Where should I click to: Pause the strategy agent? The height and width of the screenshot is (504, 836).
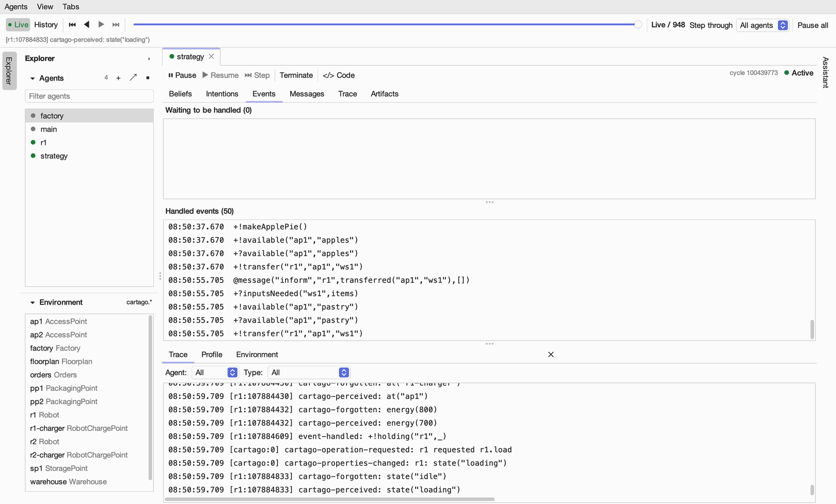(182, 75)
